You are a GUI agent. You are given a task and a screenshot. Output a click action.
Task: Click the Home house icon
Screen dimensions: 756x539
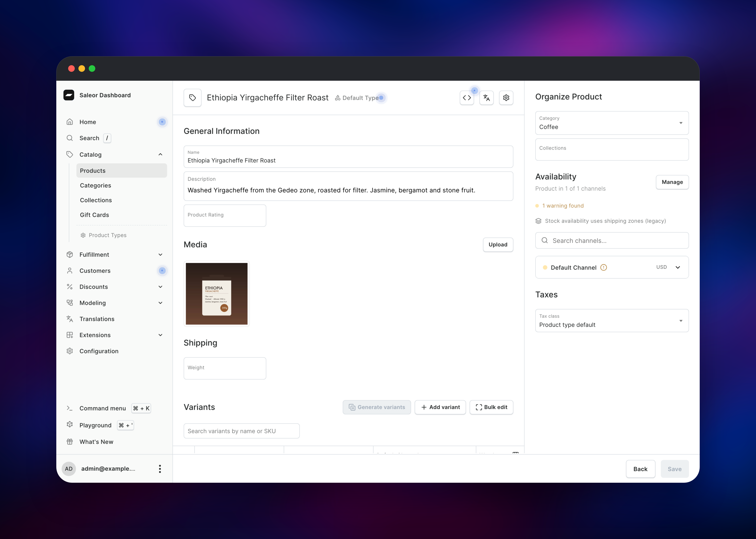click(70, 122)
